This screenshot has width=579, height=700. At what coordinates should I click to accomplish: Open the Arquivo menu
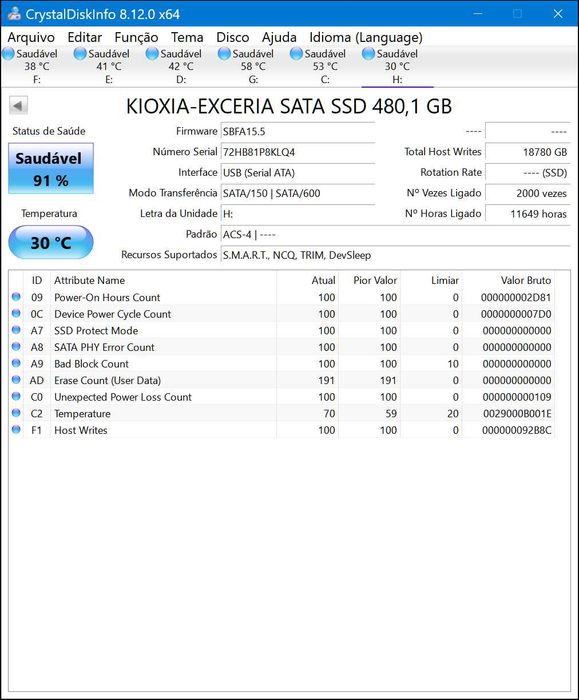(x=31, y=38)
